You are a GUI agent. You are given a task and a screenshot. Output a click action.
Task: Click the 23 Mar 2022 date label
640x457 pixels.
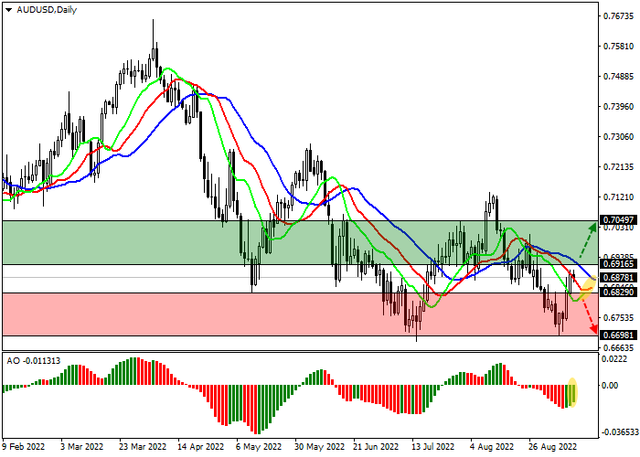142,447
